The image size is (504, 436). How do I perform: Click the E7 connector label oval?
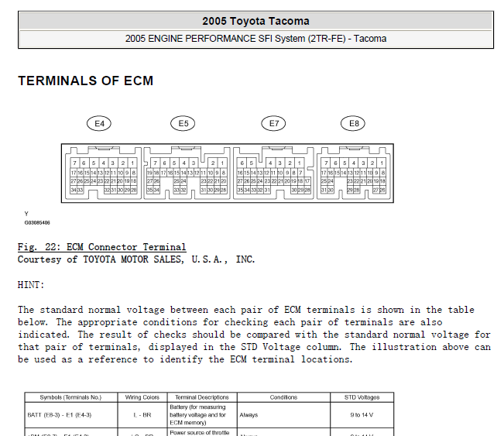(273, 123)
